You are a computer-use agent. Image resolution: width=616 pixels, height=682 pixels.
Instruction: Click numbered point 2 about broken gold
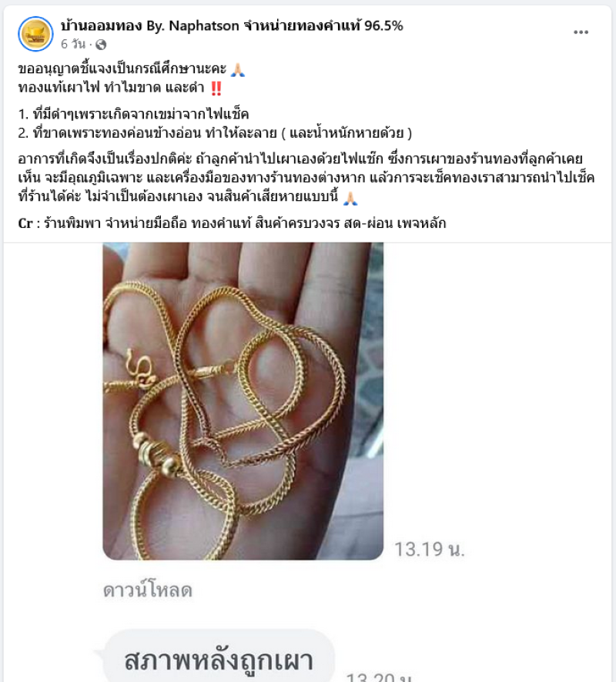(x=215, y=132)
